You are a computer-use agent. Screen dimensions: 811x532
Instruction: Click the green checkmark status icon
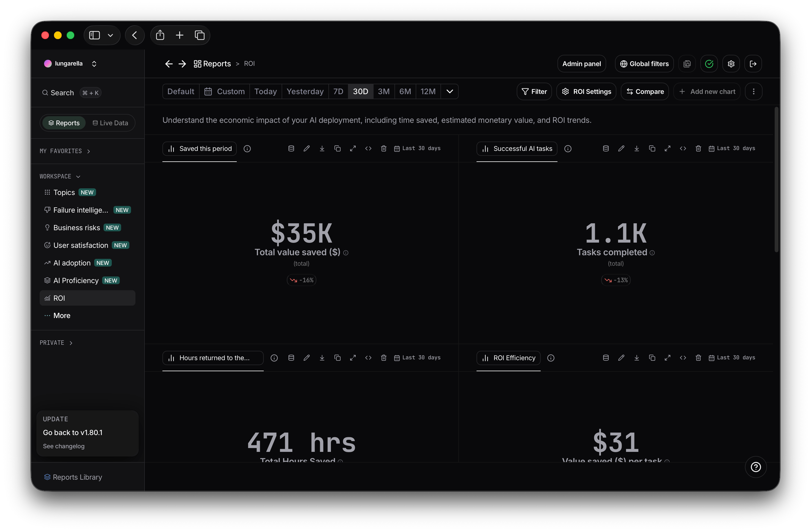click(x=709, y=64)
